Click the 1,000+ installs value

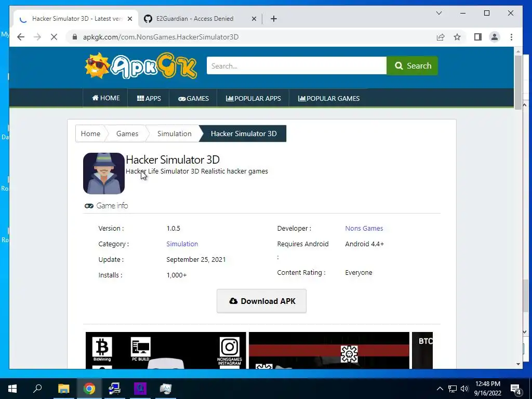pyautogui.click(x=177, y=275)
